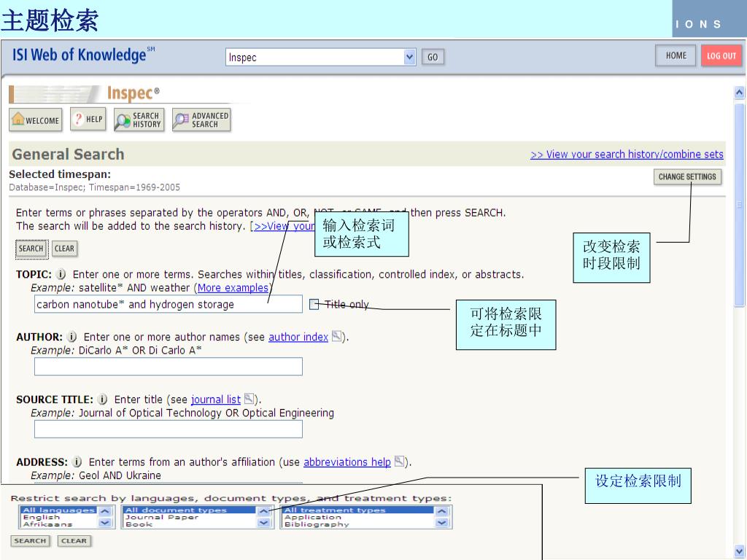Enable the Title only checkbox
The width and height of the screenshot is (747, 560).
(314, 304)
